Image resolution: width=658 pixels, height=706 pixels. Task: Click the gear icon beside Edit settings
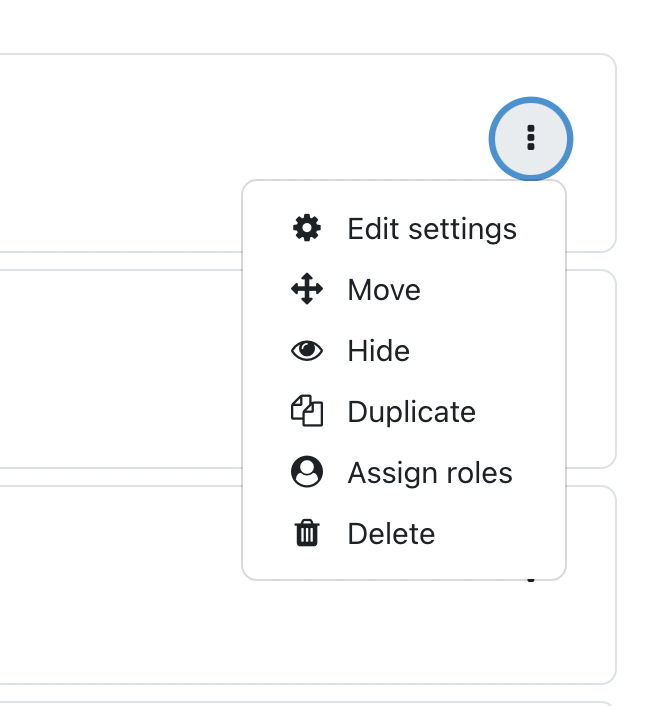click(x=307, y=228)
